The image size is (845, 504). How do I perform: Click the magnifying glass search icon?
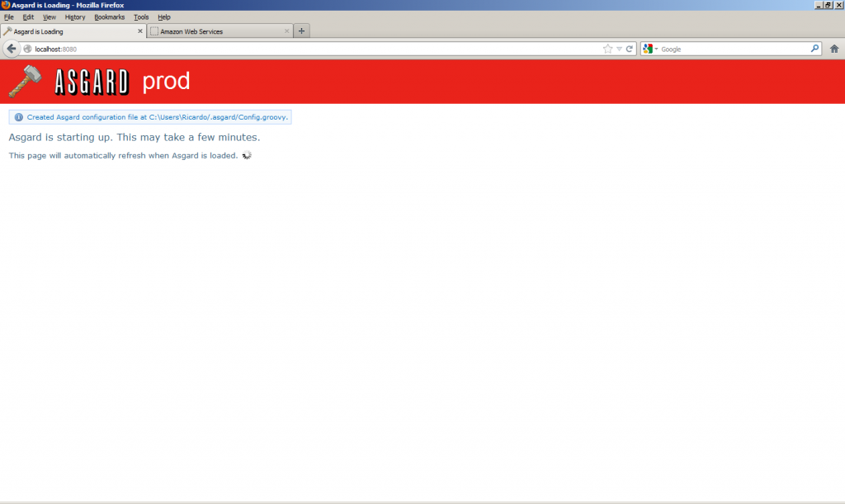814,49
